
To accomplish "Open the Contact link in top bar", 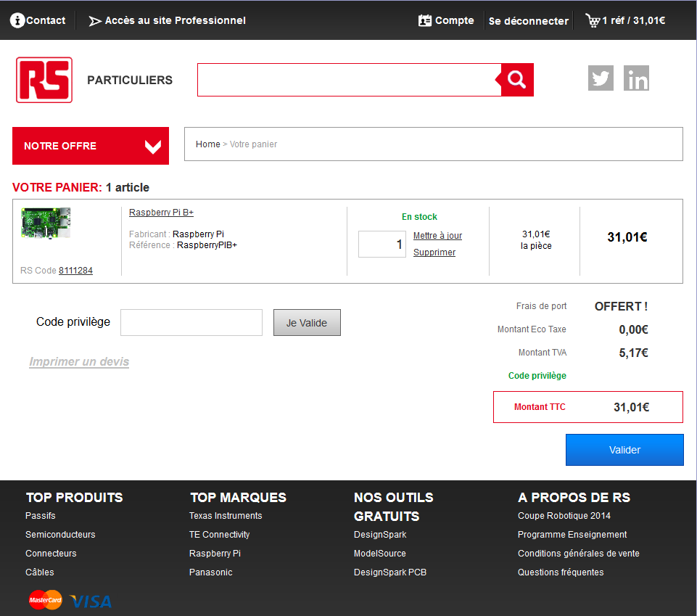I will tap(46, 20).
